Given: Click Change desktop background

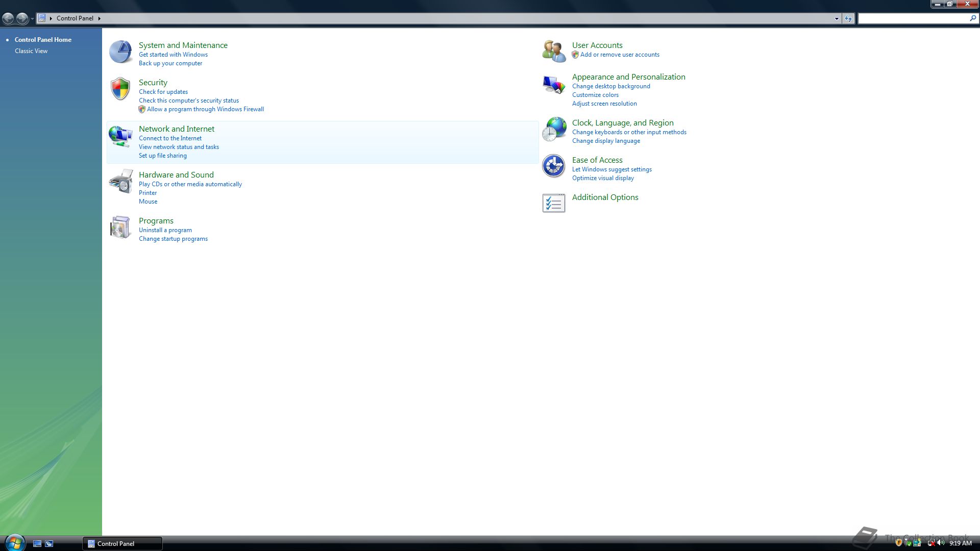Looking at the screenshot, I should (611, 86).
